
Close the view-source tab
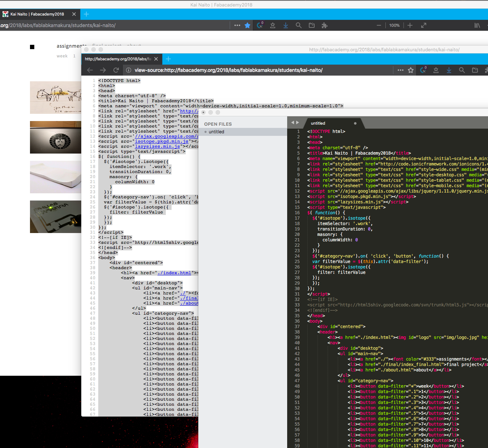[156, 59]
